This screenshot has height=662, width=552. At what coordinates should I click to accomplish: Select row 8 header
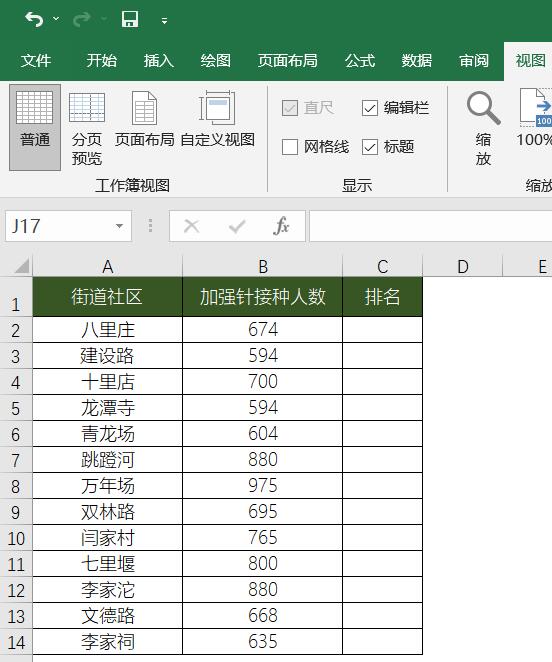click(x=16, y=486)
